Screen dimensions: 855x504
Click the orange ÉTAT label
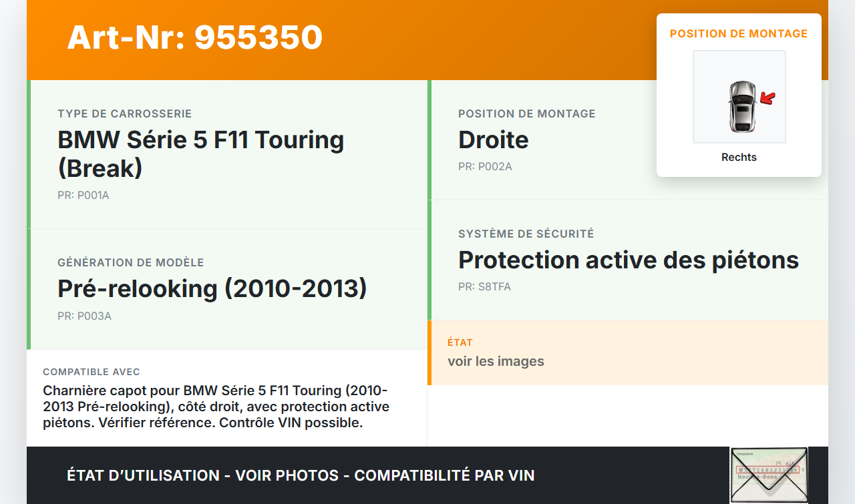click(x=460, y=342)
